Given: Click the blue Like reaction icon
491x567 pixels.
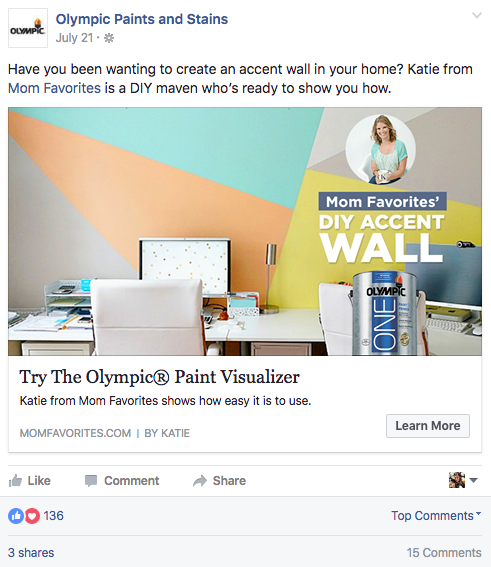Looking at the screenshot, I should coord(16,516).
